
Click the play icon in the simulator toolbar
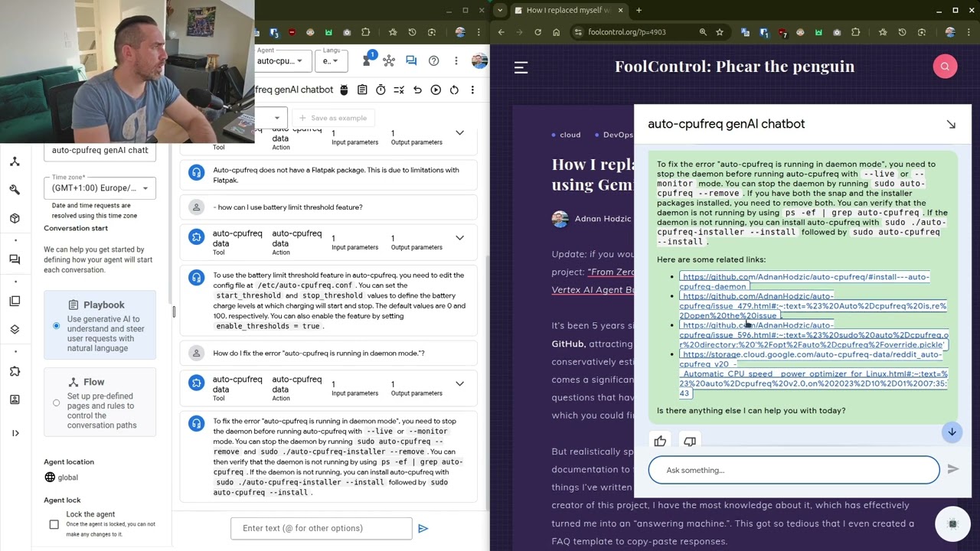click(x=436, y=90)
